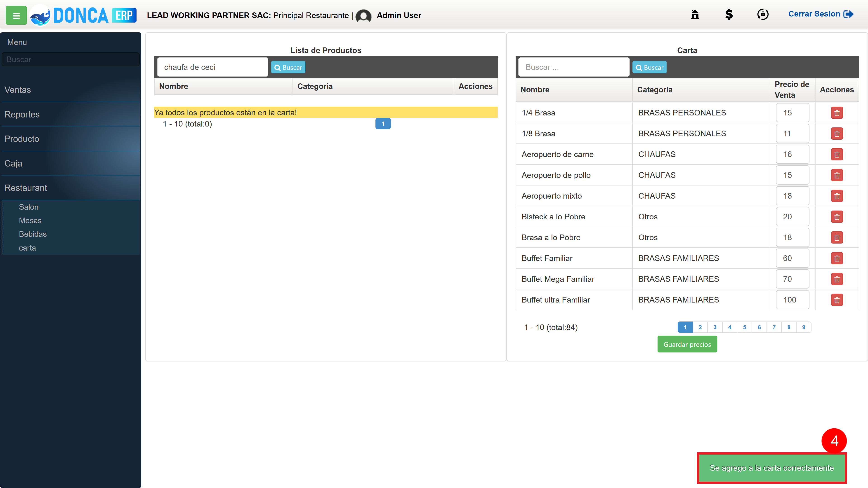Screen dimensions: 868x488
Task: Click Cerrar Sesion link
Action: tap(821, 14)
